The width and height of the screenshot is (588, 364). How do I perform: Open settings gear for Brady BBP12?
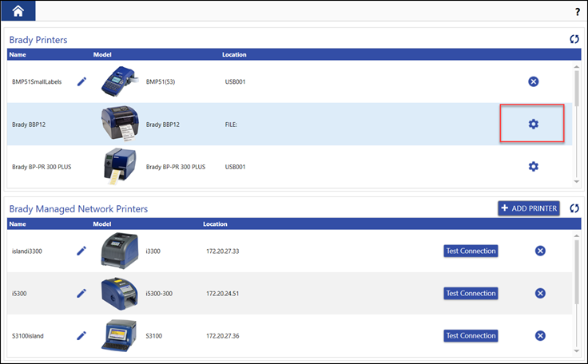pyautogui.click(x=533, y=124)
